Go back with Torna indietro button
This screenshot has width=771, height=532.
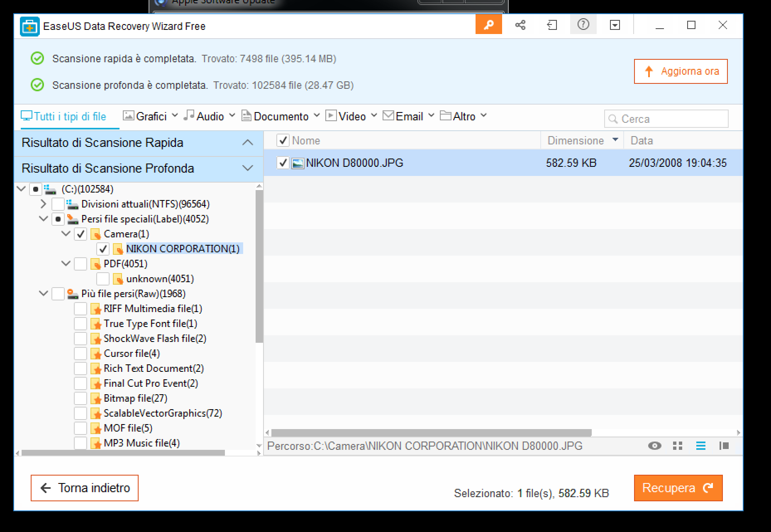[x=85, y=488]
